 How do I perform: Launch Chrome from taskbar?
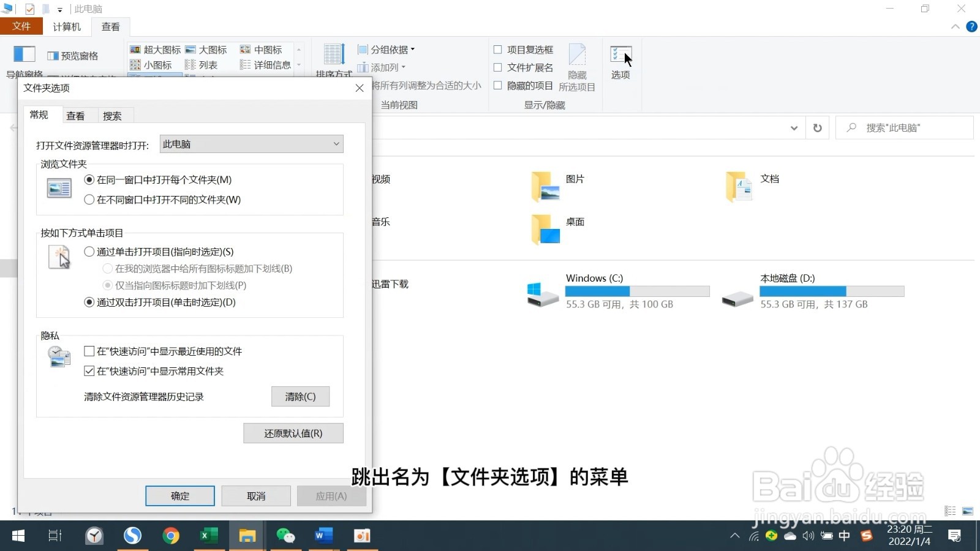171,536
